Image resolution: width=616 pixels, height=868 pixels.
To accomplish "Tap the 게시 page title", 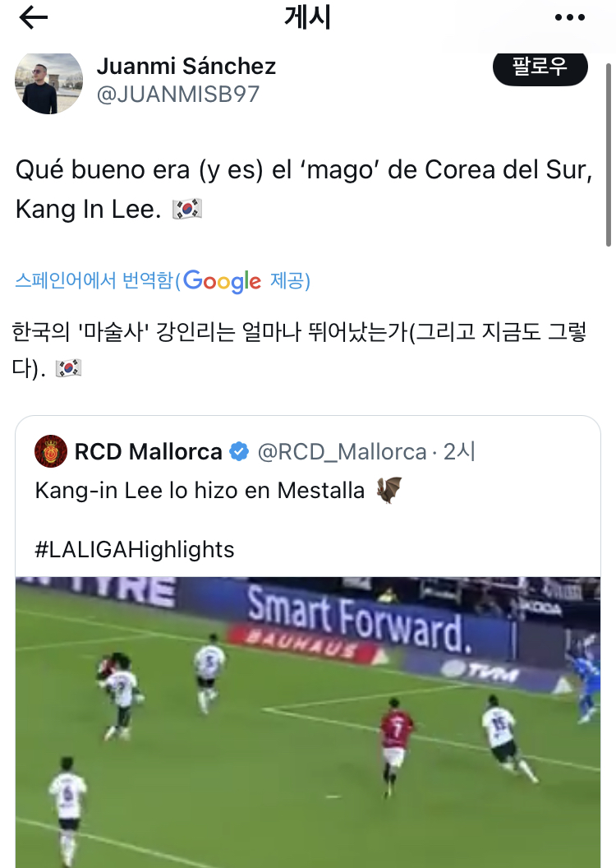I will click(307, 18).
